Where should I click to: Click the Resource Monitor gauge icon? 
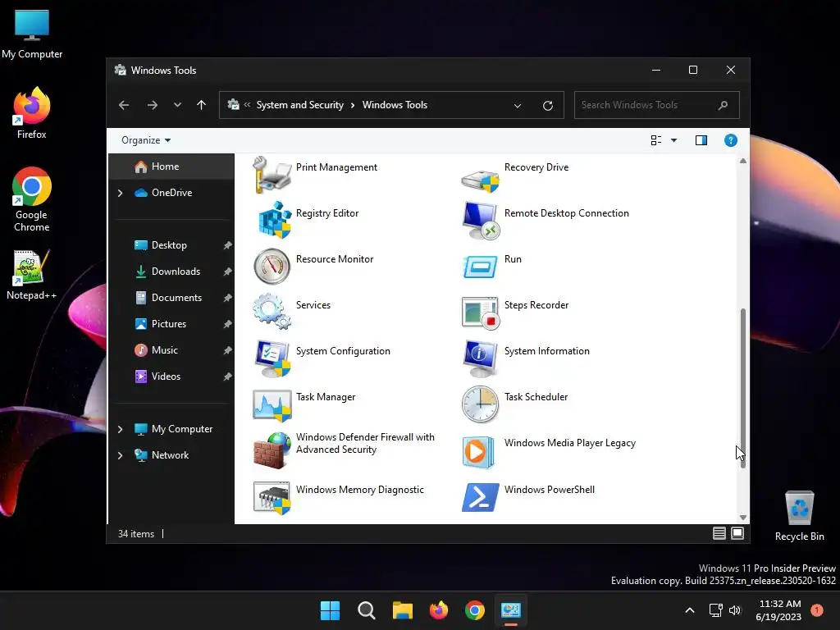(x=272, y=267)
